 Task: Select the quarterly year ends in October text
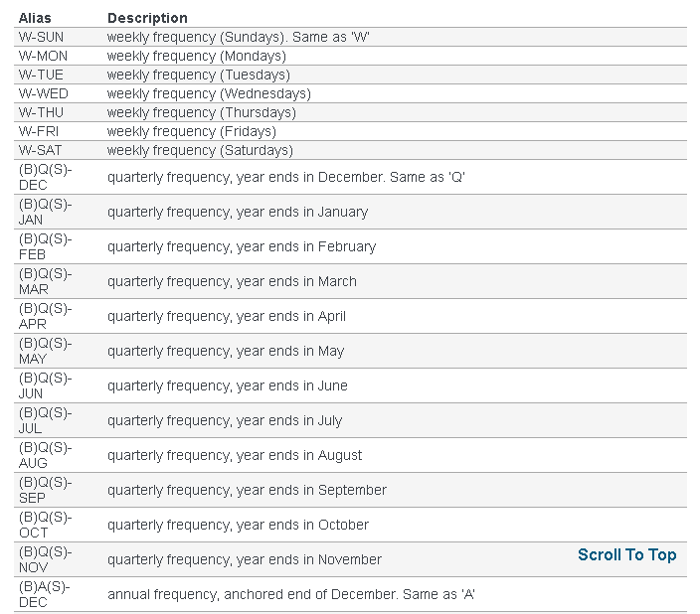point(238,525)
